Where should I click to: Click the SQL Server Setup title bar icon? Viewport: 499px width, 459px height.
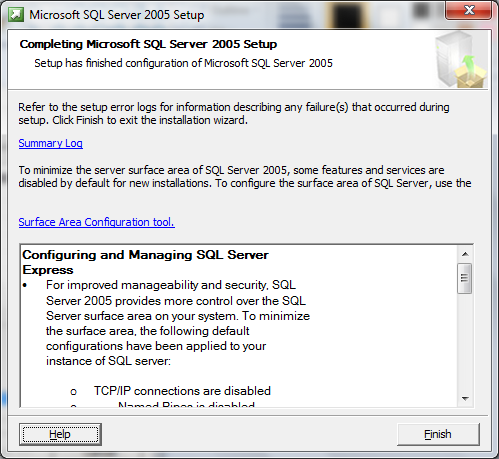16,15
